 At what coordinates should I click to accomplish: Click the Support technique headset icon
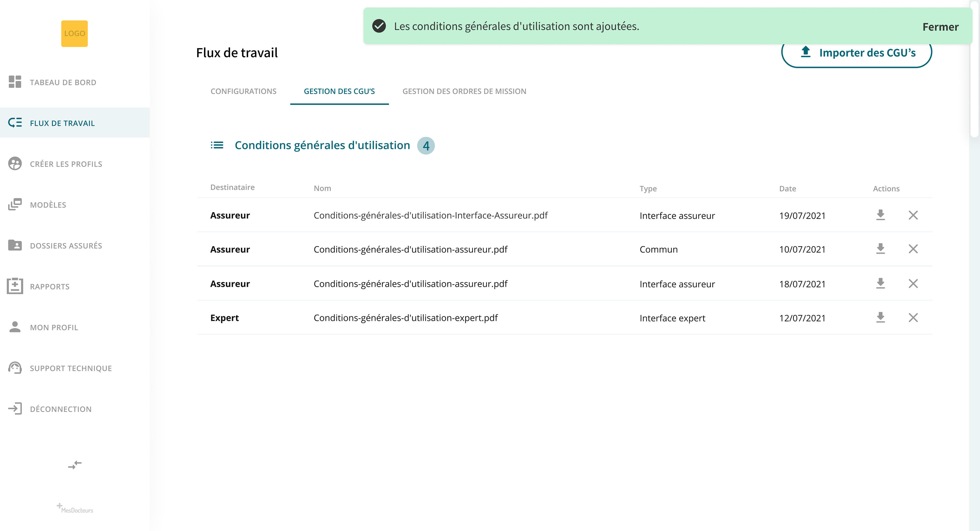pyautogui.click(x=15, y=368)
